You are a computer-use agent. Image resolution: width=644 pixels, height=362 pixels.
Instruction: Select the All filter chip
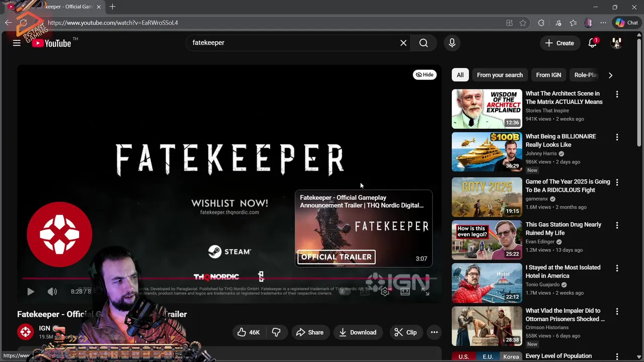coord(460,75)
